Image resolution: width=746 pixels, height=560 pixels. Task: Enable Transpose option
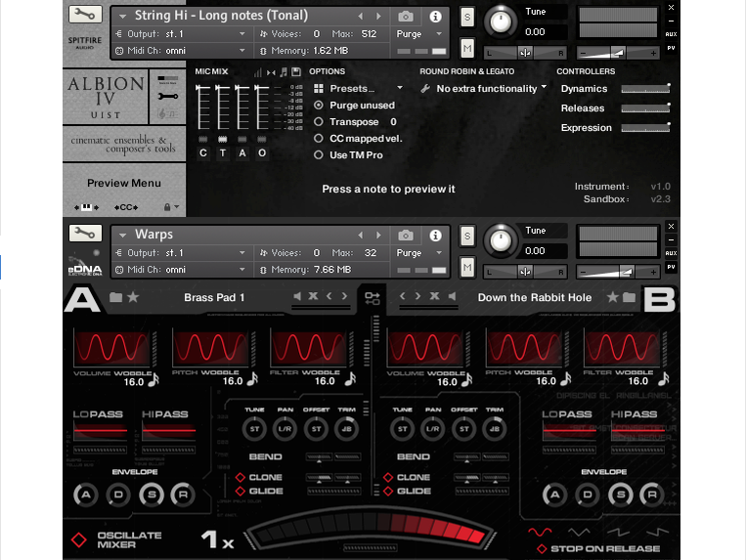(319, 122)
